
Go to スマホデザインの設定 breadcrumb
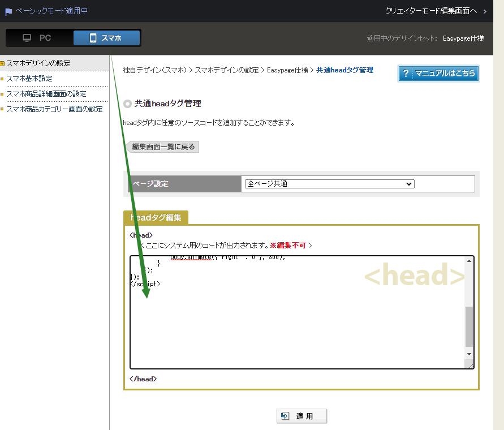coord(227,70)
